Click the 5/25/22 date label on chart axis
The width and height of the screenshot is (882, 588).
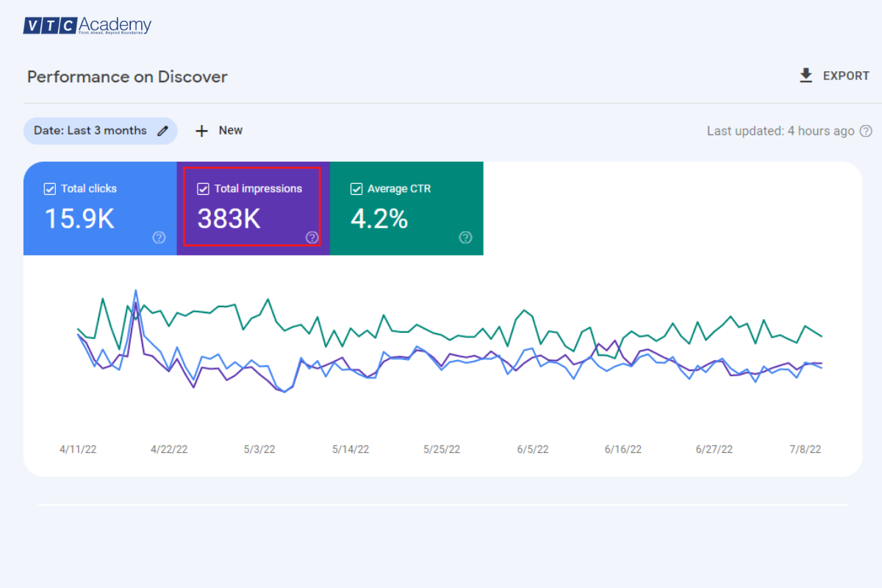point(441,449)
